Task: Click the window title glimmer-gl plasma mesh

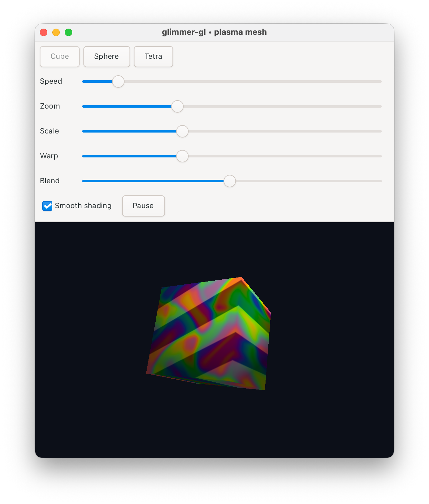Action: point(214,32)
